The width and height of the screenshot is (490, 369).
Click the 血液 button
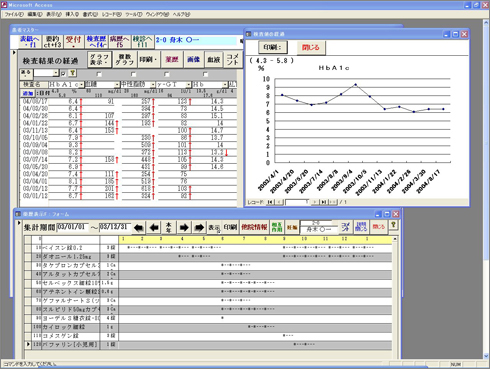coord(214,60)
